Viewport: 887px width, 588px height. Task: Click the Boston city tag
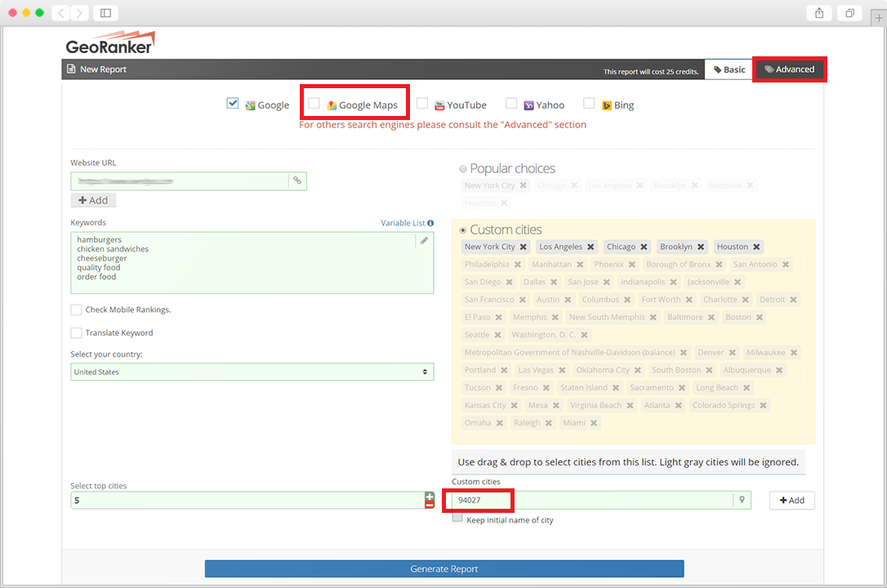point(744,317)
